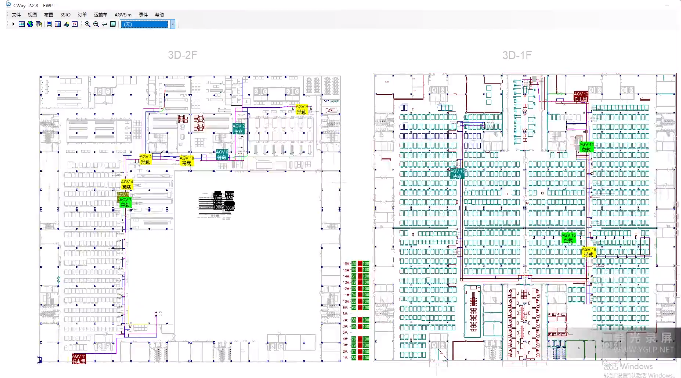Open the last menu in the menu bar
The height and width of the screenshot is (378, 681).
point(159,15)
